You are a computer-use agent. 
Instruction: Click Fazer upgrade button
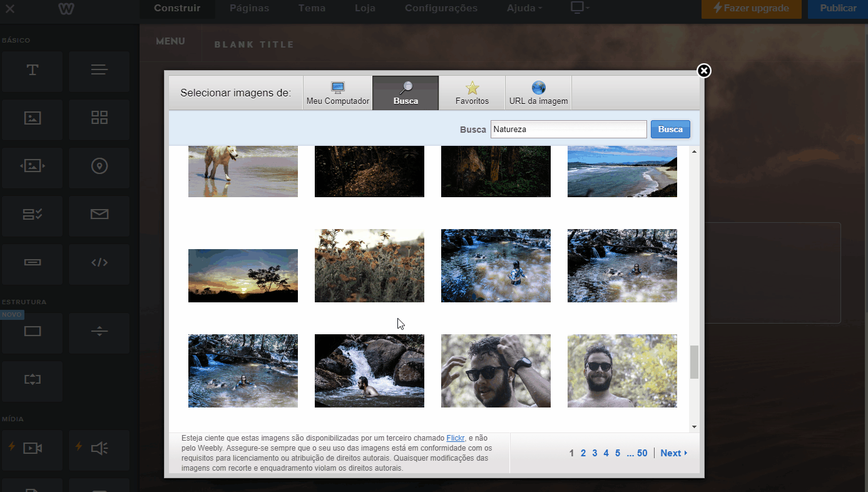[x=751, y=8]
